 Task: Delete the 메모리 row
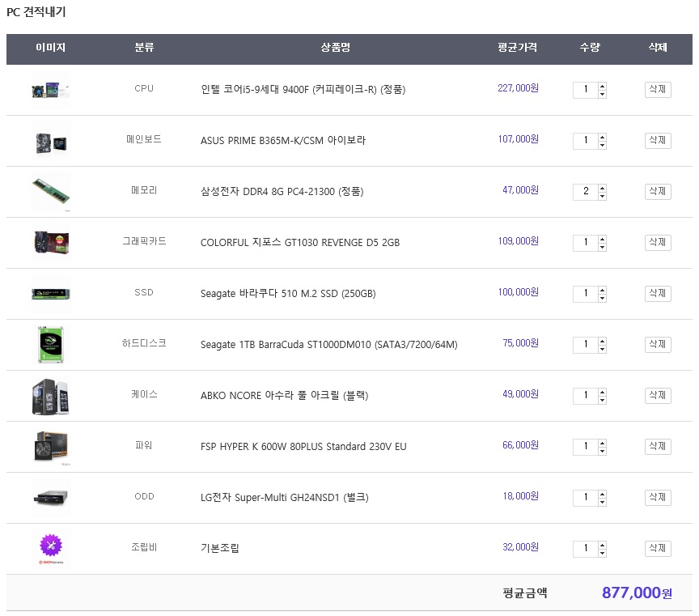[x=658, y=191]
